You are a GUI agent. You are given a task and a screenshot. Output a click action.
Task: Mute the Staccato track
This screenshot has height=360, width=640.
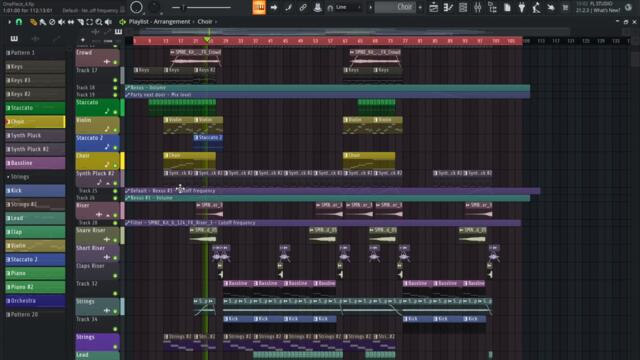point(115,112)
